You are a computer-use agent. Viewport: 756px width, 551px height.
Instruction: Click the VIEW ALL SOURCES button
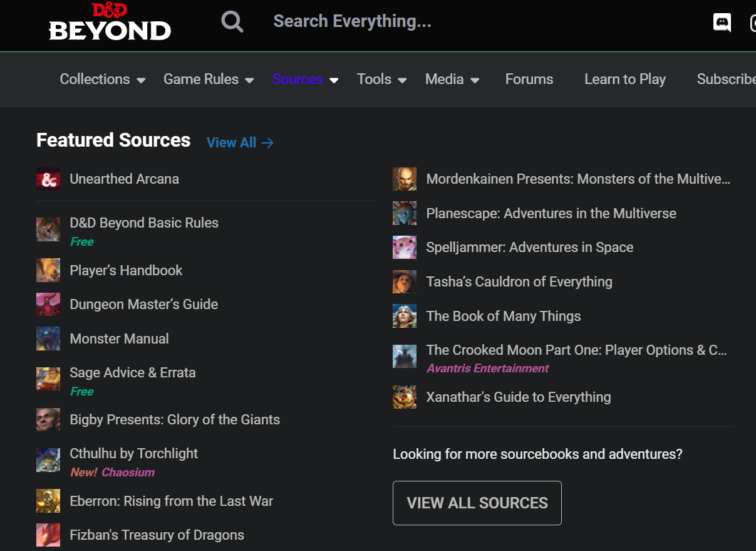[477, 503]
